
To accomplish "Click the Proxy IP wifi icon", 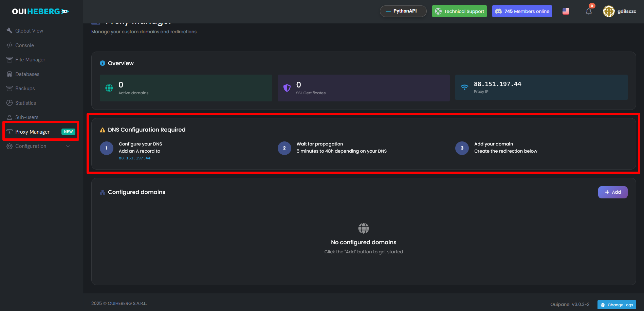I will coord(464,87).
